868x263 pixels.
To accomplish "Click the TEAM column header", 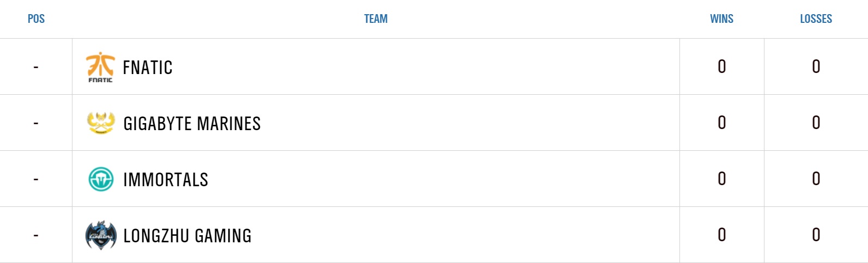I will pos(375,19).
